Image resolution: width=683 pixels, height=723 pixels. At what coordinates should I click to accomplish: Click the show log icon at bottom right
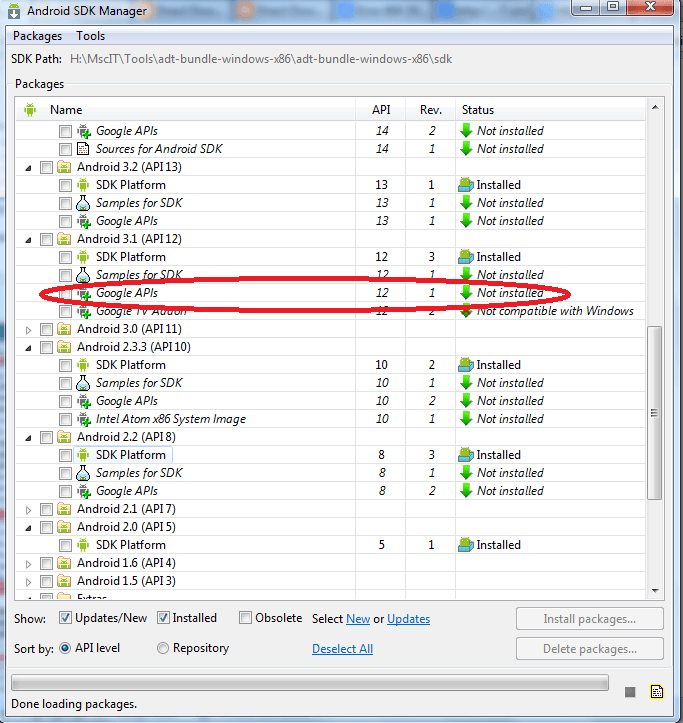click(657, 691)
